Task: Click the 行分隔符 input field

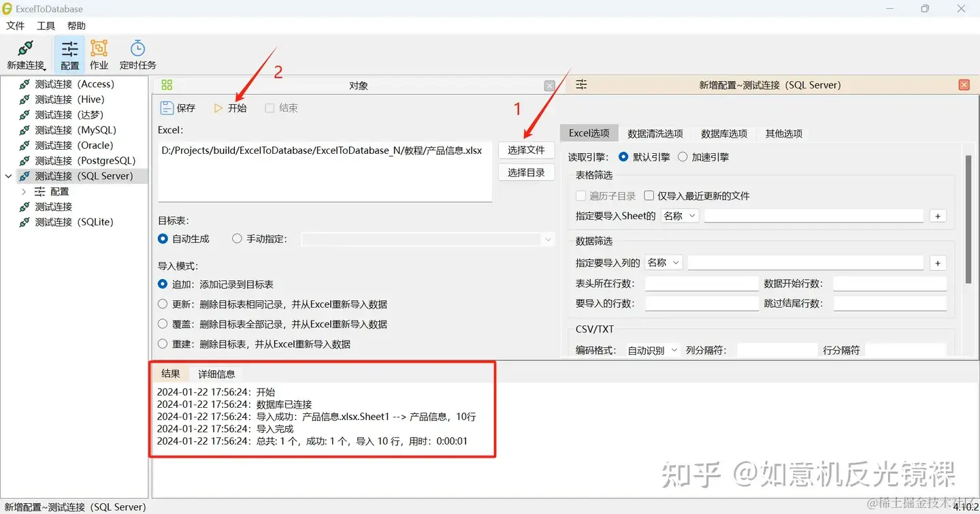Action: [x=906, y=350]
